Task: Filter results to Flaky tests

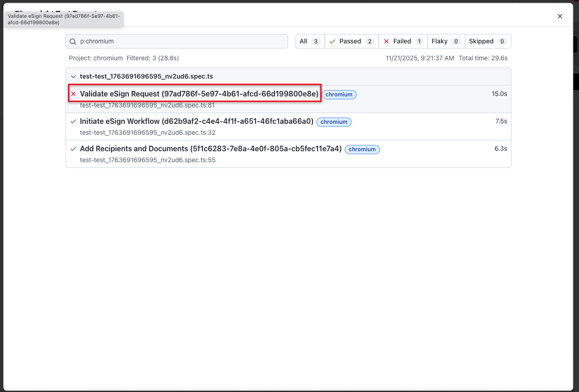Action: pyautogui.click(x=446, y=42)
